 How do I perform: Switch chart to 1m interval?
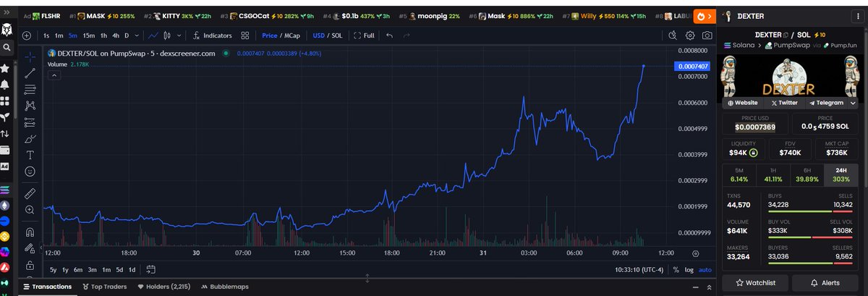pos(59,35)
